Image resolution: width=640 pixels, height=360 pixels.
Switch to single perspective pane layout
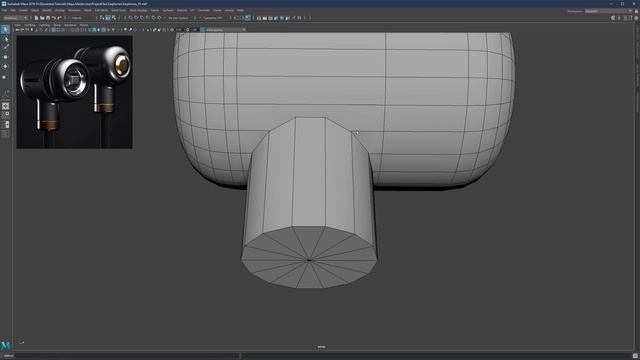click(x=5, y=106)
